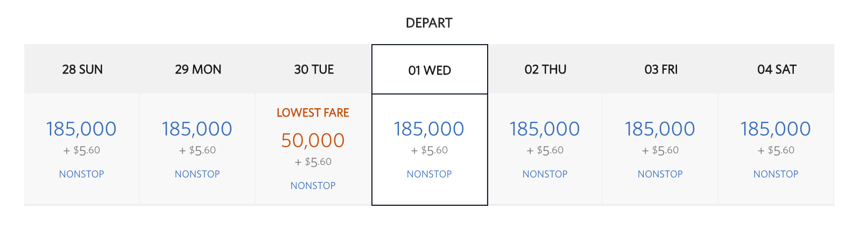Pick the 185,000 fare on Monday

197,129
